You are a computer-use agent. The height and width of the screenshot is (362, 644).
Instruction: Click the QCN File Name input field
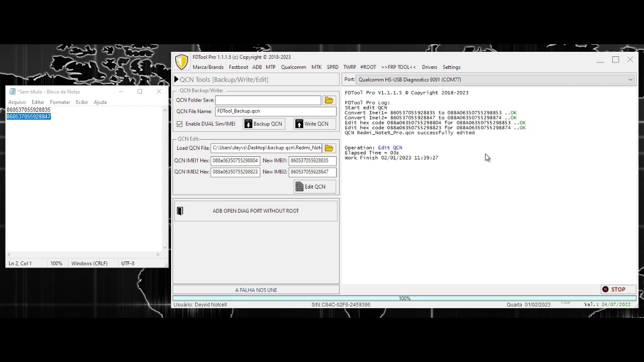[276, 112]
